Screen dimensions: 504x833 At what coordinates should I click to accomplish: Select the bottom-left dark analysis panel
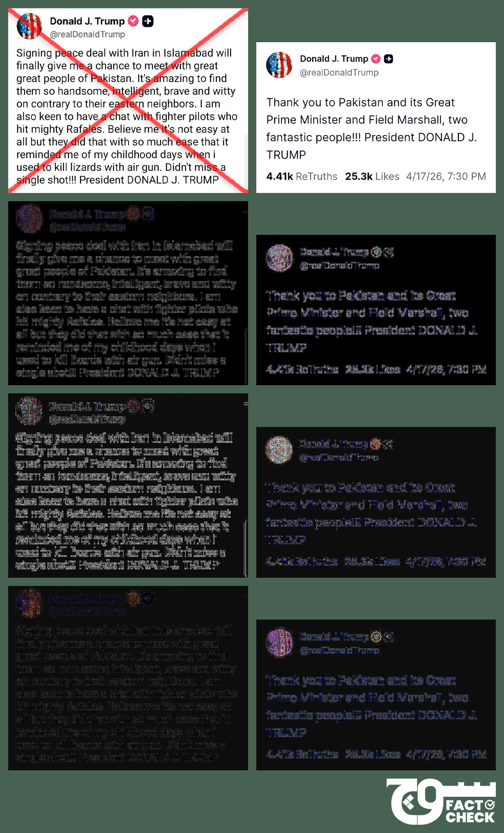coord(128,678)
